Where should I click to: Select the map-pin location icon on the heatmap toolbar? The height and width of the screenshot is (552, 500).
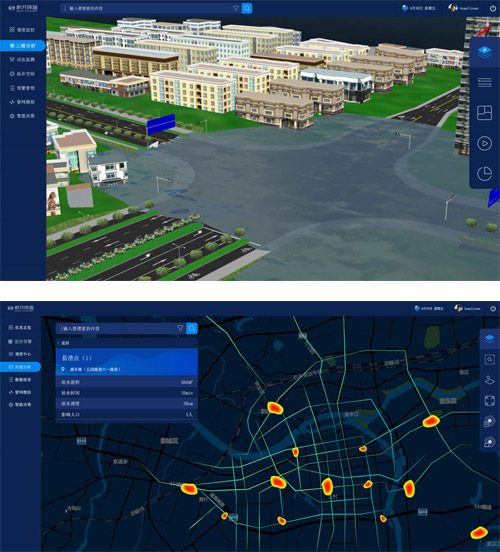click(x=489, y=380)
